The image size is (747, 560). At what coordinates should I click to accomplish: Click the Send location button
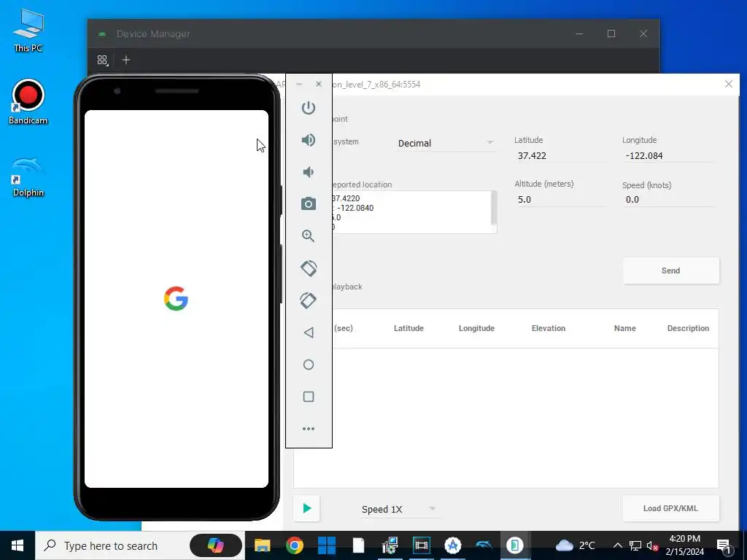pyautogui.click(x=671, y=271)
